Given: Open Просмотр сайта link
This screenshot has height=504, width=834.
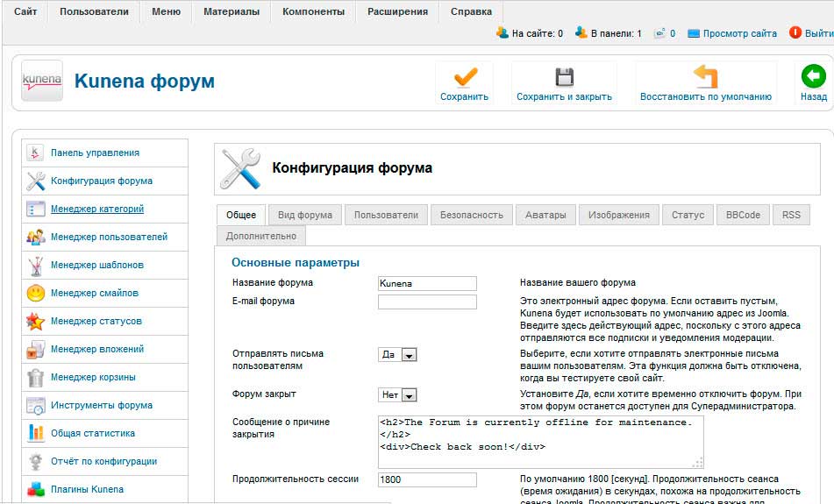Looking at the screenshot, I should point(739,33).
